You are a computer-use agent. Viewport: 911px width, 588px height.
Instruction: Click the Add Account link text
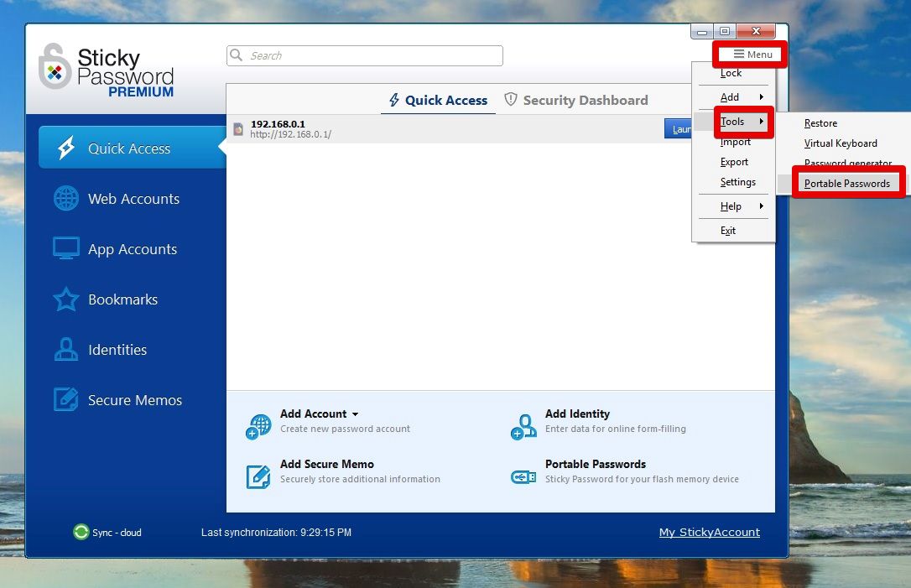point(313,414)
